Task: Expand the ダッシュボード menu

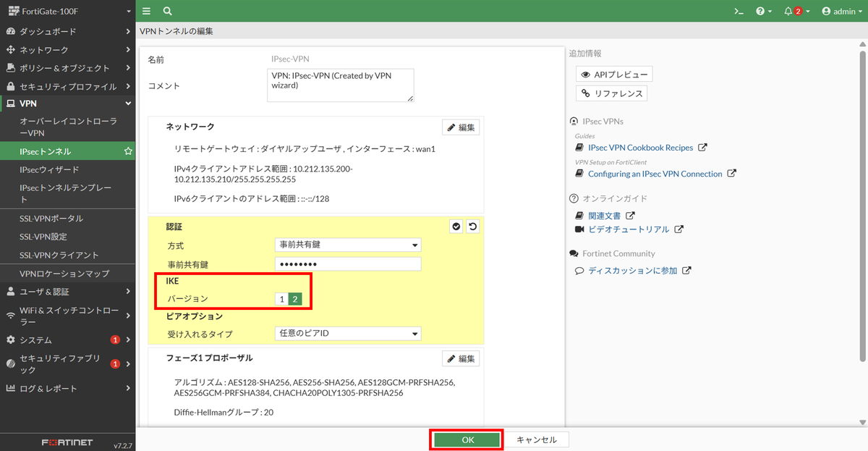Action: coord(68,32)
